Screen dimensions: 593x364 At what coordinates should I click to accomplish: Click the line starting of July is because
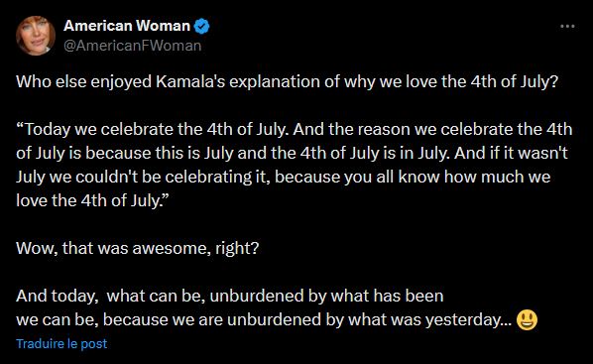[x=292, y=154]
